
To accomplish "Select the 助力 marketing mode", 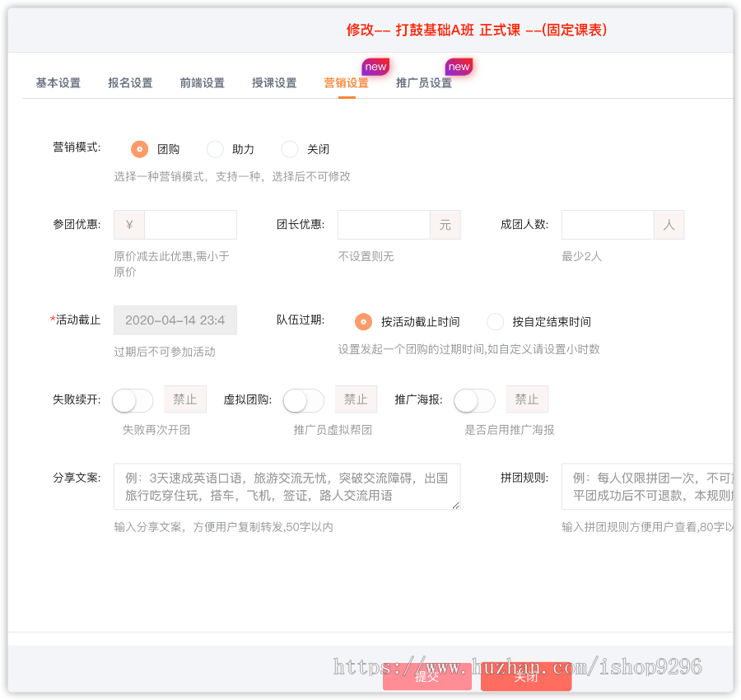I will [215, 149].
